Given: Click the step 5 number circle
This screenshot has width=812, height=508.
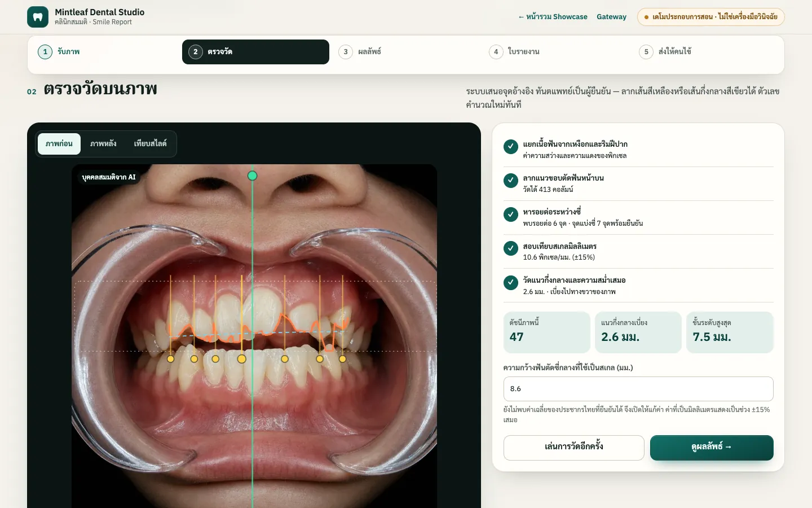Looking at the screenshot, I should point(646,52).
